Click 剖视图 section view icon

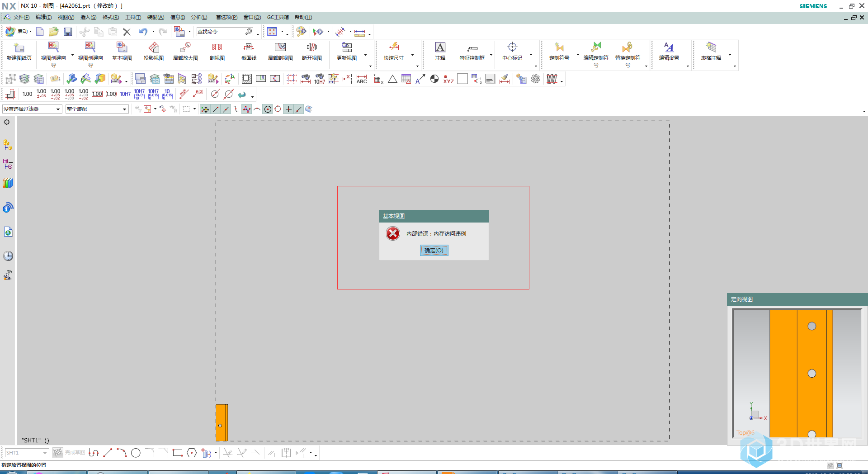[217, 52]
